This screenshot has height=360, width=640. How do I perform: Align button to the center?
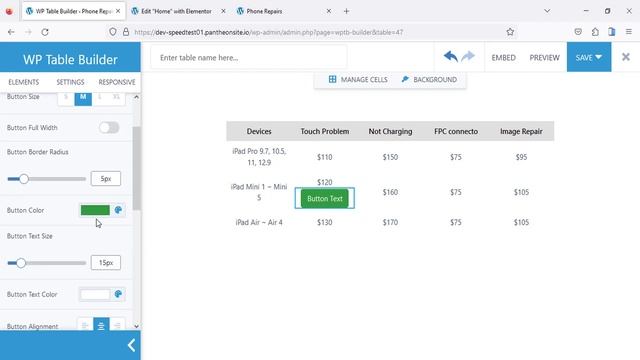coord(101,325)
